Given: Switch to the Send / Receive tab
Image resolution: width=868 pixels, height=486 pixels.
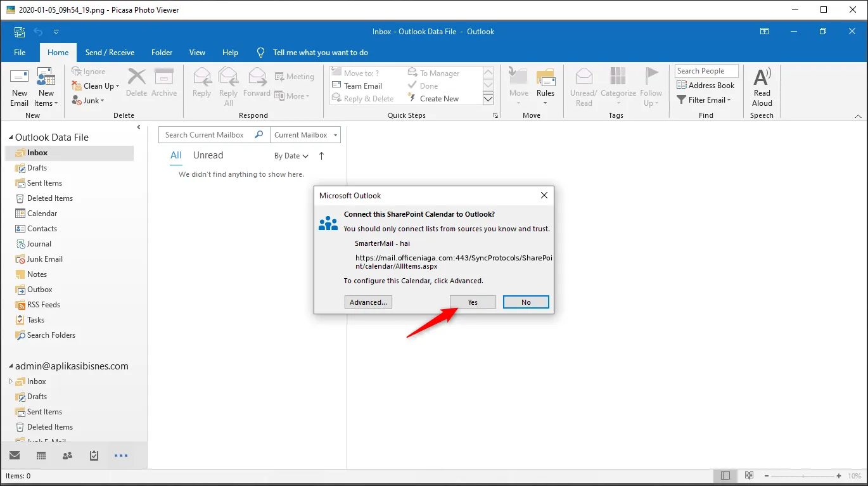Looking at the screenshot, I should 110,53.
